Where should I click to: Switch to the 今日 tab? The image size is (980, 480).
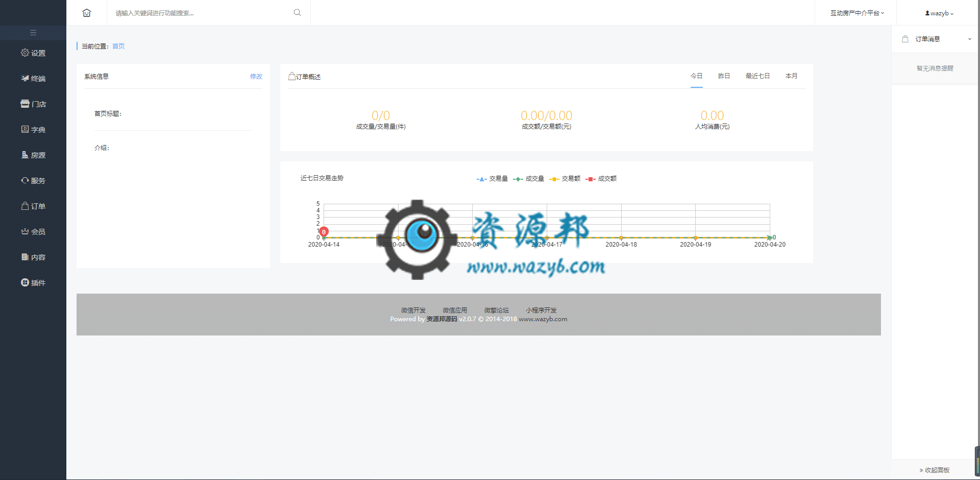[x=696, y=76]
